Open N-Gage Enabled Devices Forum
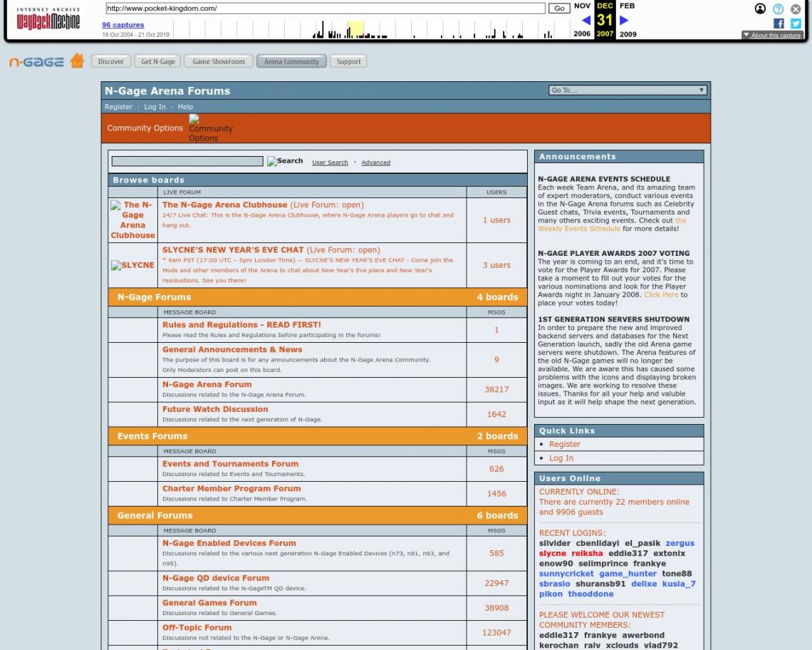Viewport: 812px width, 650px height. pyautogui.click(x=229, y=543)
